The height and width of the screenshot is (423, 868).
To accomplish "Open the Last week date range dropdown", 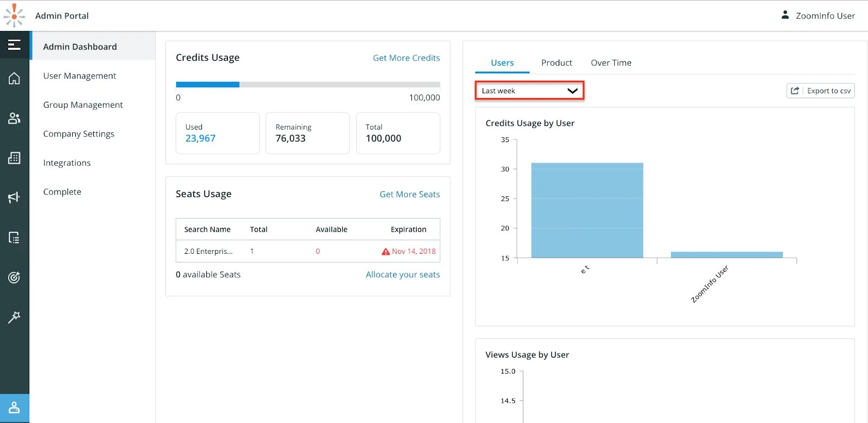I will coord(529,91).
